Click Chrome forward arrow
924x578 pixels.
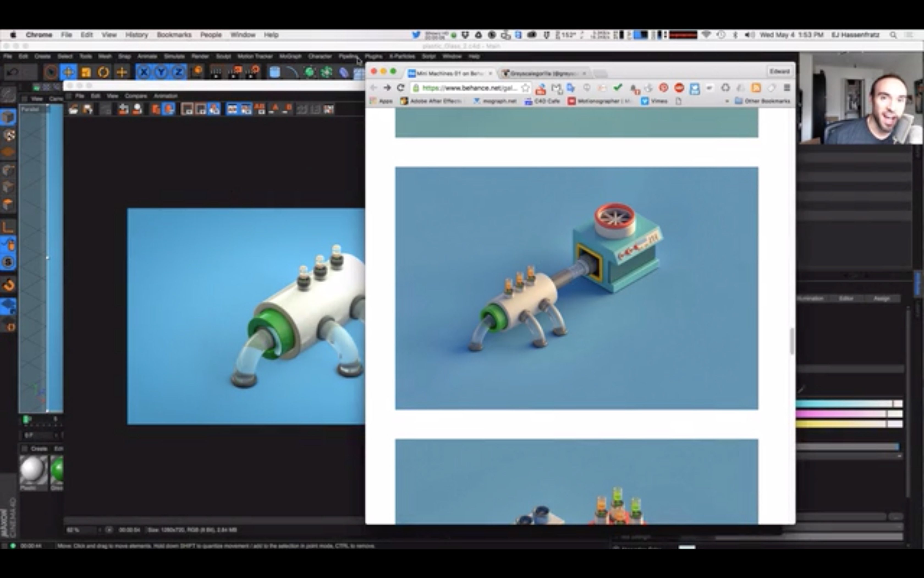[387, 88]
